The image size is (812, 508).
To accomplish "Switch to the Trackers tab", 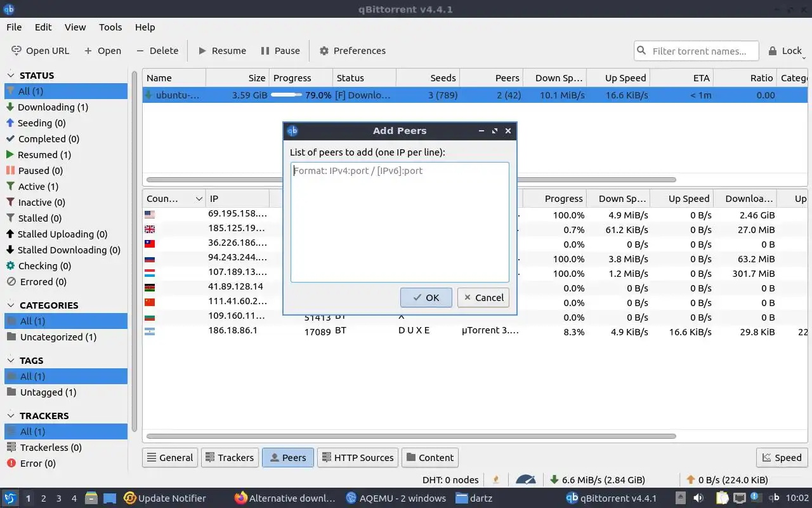I will coord(228,457).
